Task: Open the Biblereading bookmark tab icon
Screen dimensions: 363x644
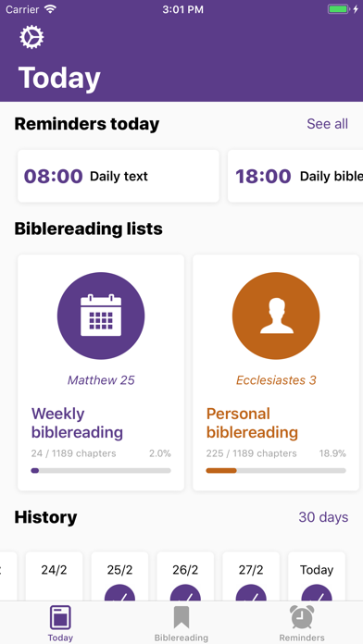Action: point(181,617)
